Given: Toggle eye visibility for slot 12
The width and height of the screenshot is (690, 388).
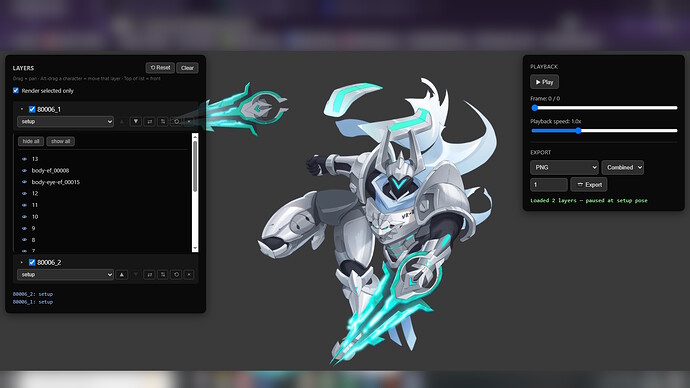Looking at the screenshot, I should click(24, 193).
